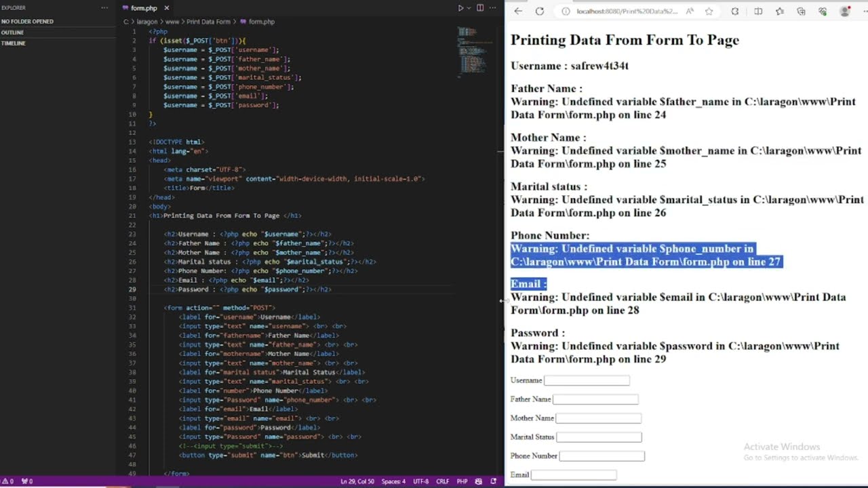Click the Email input field on web page
Image resolution: width=868 pixels, height=488 pixels.
tap(574, 475)
